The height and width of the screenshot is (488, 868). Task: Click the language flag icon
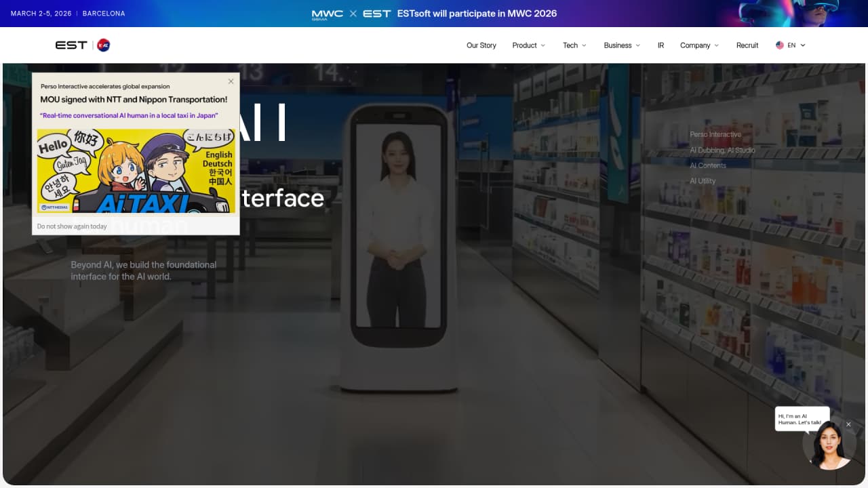click(x=780, y=45)
